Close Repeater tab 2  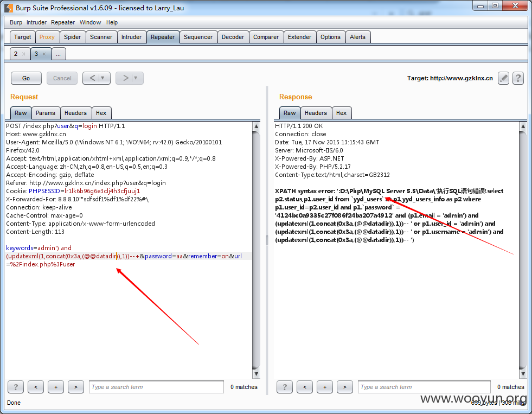(x=23, y=54)
